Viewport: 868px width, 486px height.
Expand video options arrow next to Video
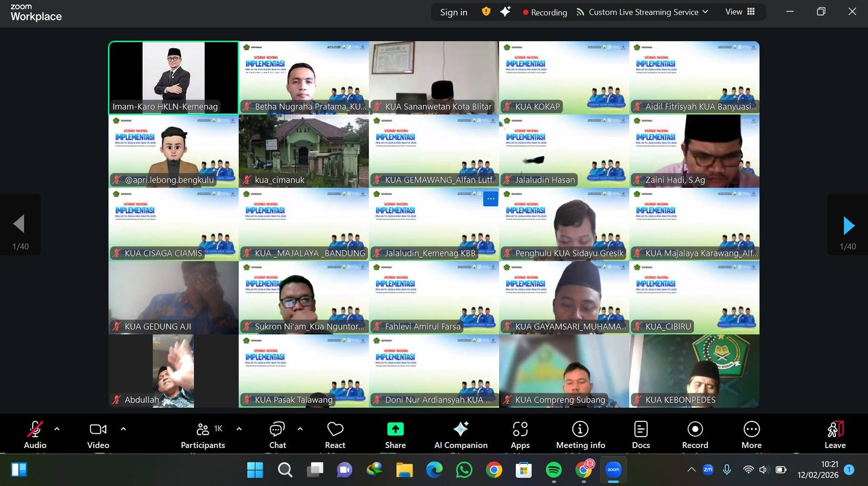124,429
